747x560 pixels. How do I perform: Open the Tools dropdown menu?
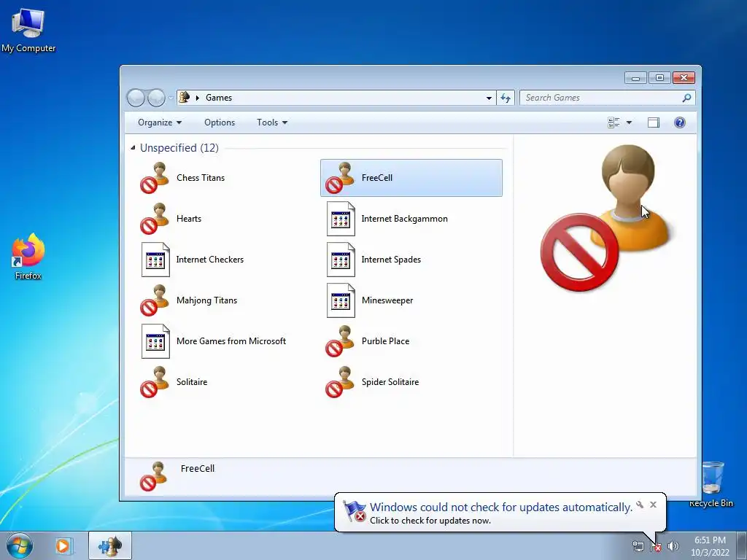point(272,122)
